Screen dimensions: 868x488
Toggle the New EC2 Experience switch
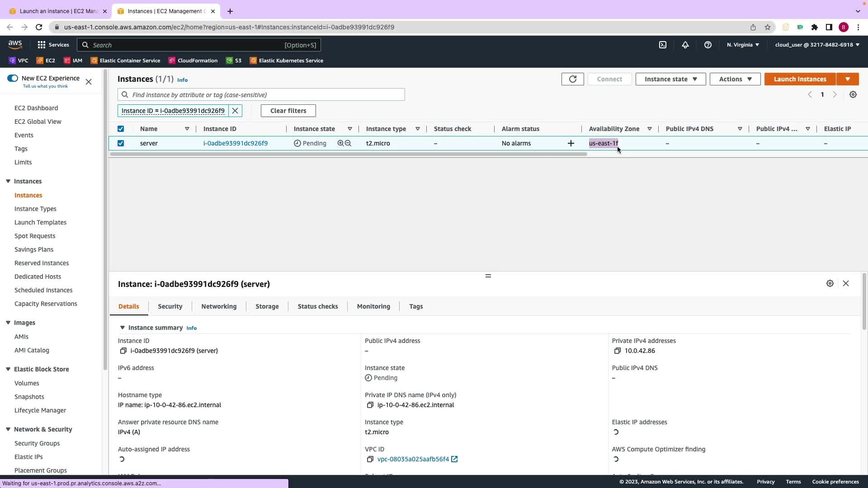pyautogui.click(x=13, y=78)
